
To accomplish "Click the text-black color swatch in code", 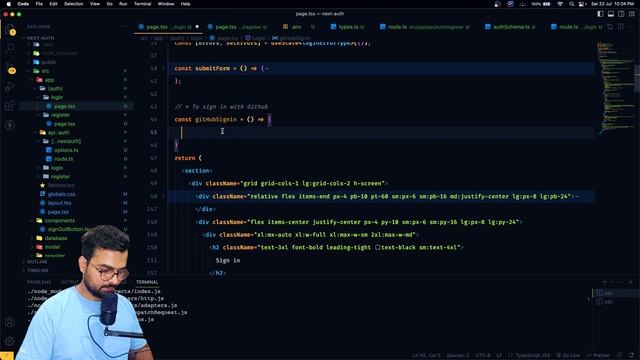I will (378, 247).
